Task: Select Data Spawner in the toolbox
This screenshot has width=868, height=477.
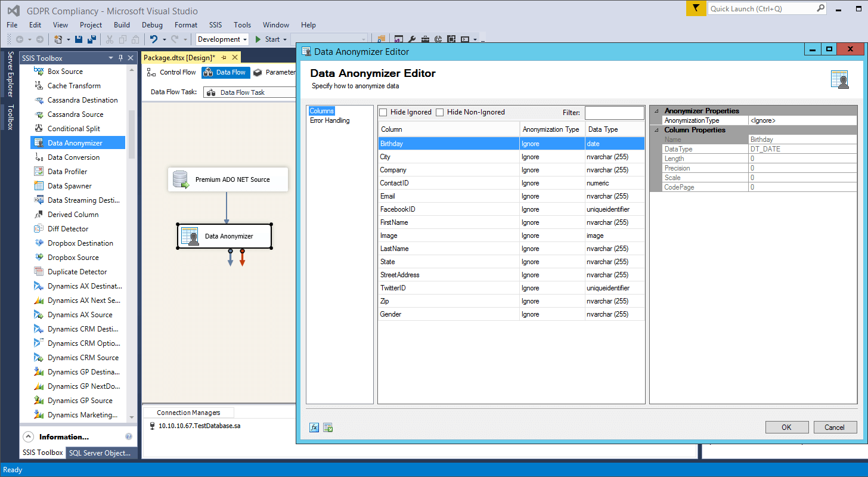Action: tap(78, 186)
